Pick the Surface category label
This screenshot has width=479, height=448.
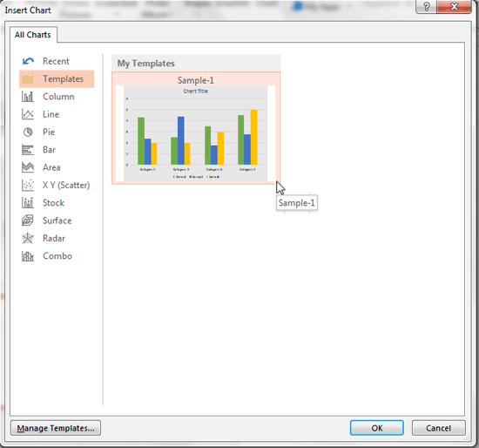click(x=57, y=221)
